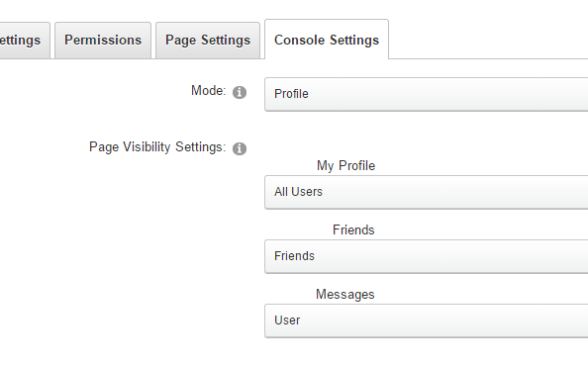Switch to the partially visible Settings tab
Image resolution: width=588 pixels, height=365 pixels.
pos(23,41)
